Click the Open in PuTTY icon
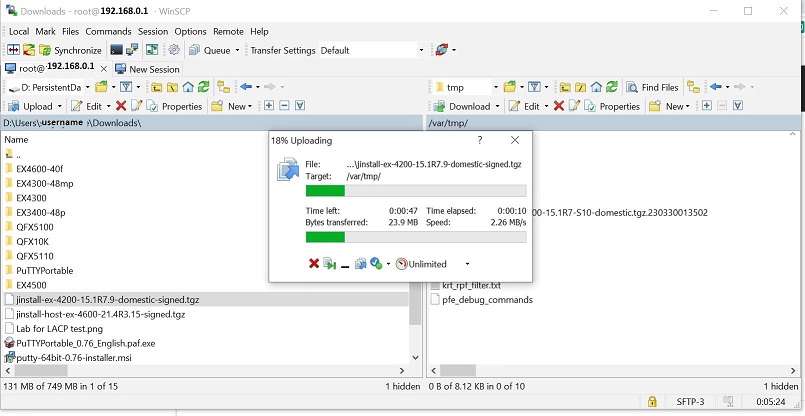This screenshot has height=416, width=805. [x=132, y=50]
